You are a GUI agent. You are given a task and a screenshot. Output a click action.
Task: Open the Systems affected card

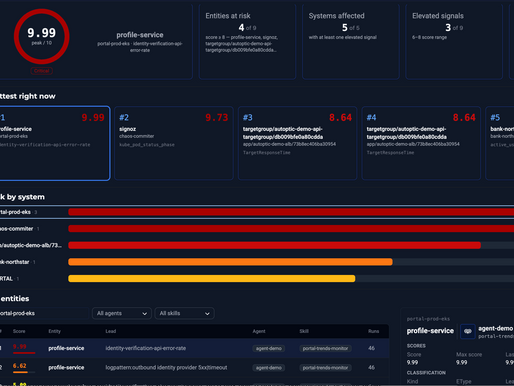pos(351,41)
